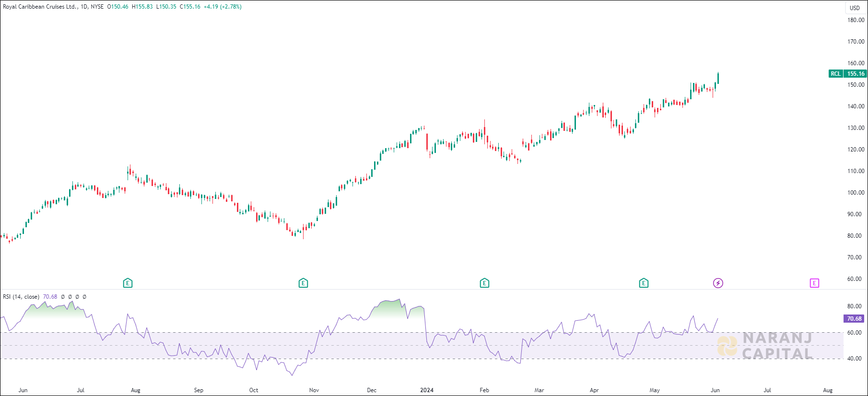This screenshot has height=396, width=868.
Task: Click 140.00 on the price axis
Action: coord(856,106)
